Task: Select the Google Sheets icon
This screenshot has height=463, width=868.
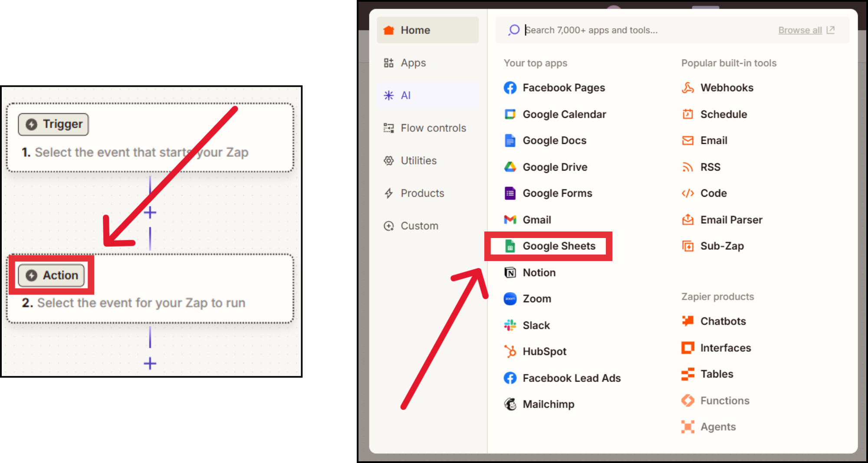Action: pyautogui.click(x=510, y=246)
